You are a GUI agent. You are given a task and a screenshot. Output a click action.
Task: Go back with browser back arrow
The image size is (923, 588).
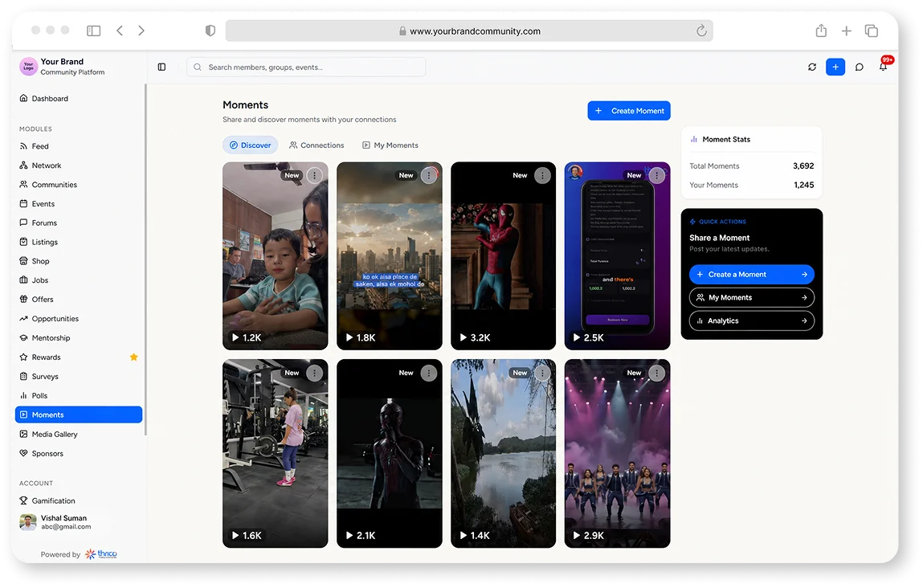[120, 31]
